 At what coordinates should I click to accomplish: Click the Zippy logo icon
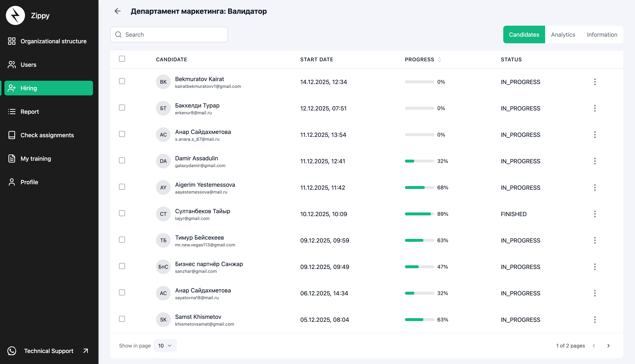15,15
